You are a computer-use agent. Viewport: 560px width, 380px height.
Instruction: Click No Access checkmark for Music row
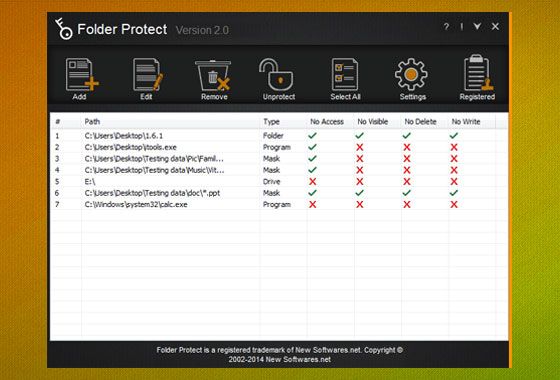312,170
